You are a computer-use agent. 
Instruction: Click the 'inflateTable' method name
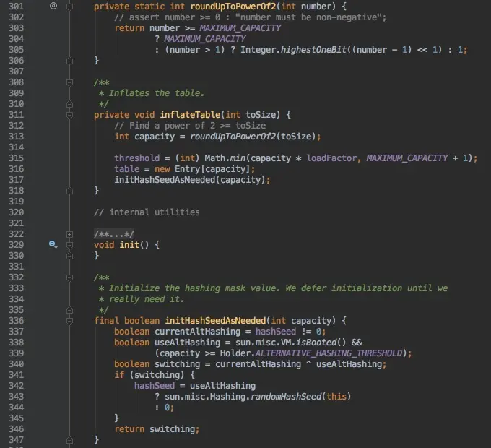tap(190, 115)
